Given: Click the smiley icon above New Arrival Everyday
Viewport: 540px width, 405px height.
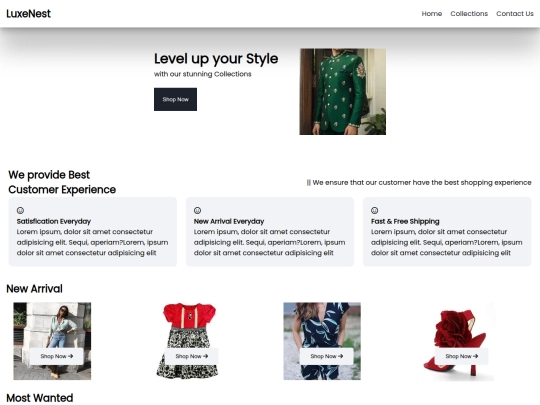Looking at the screenshot, I should pyautogui.click(x=197, y=210).
